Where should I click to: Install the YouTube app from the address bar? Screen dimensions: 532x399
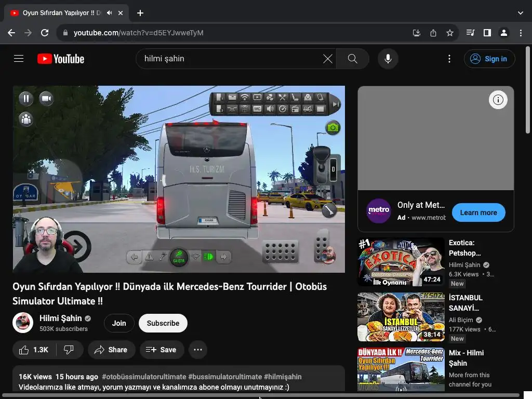(417, 33)
